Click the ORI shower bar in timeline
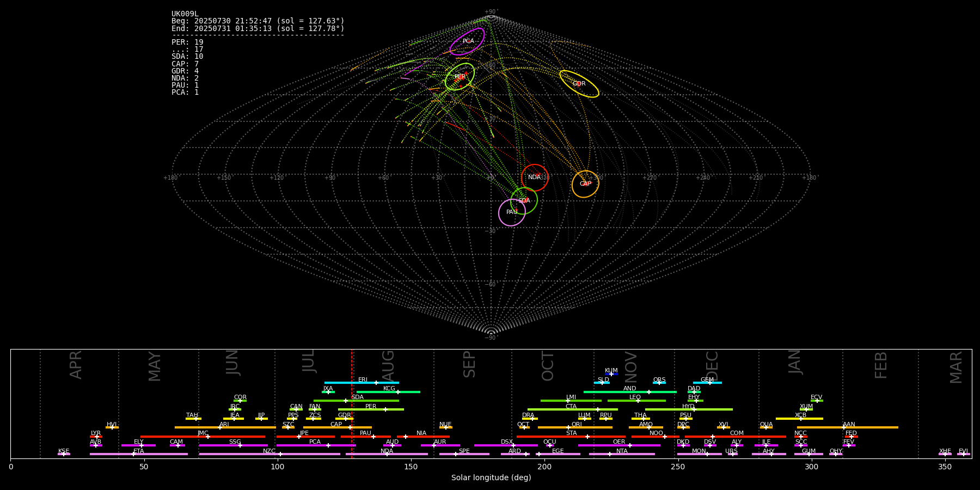This screenshot has height=490, width=980. (575, 427)
